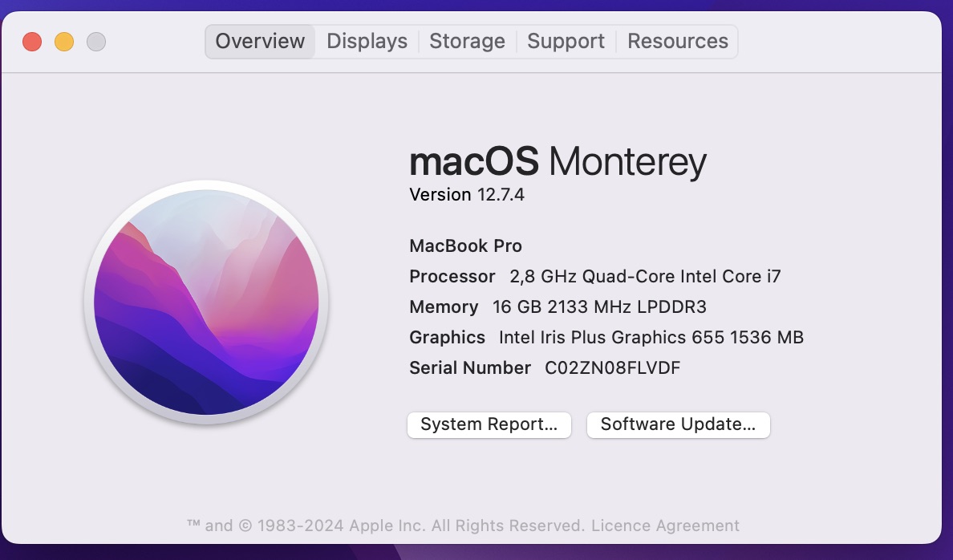Open System Report

[489, 424]
